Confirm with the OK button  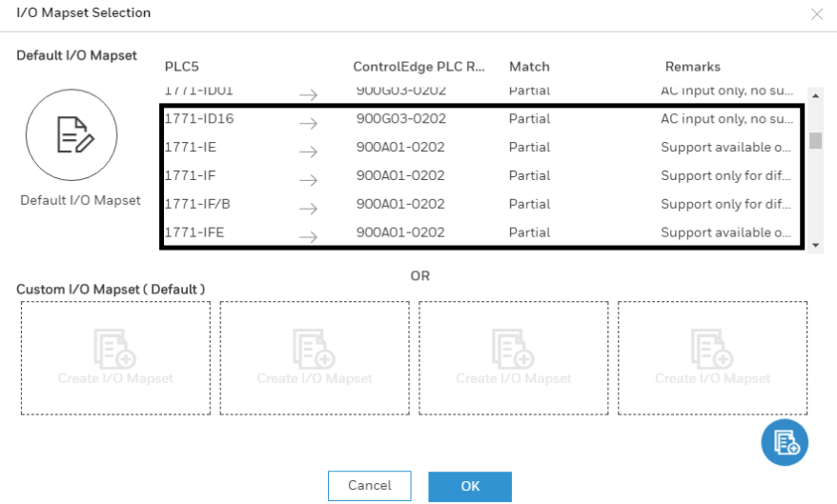pyautogui.click(x=470, y=487)
